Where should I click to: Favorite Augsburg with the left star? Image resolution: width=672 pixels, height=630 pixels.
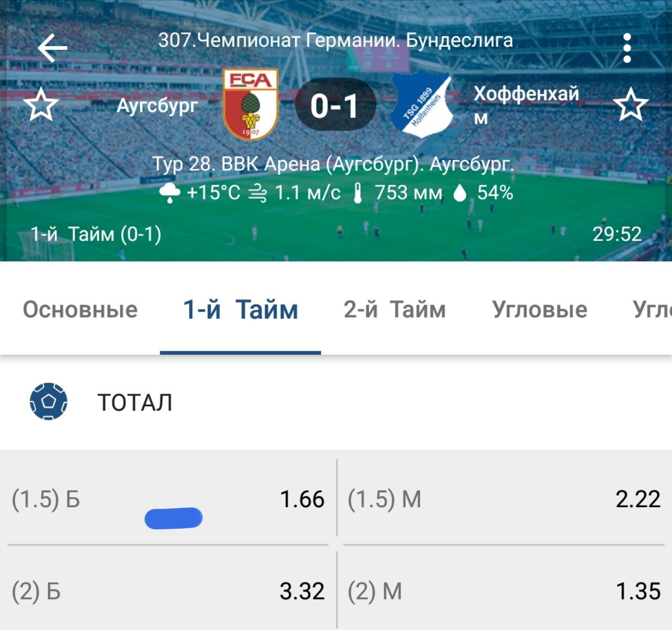41,104
